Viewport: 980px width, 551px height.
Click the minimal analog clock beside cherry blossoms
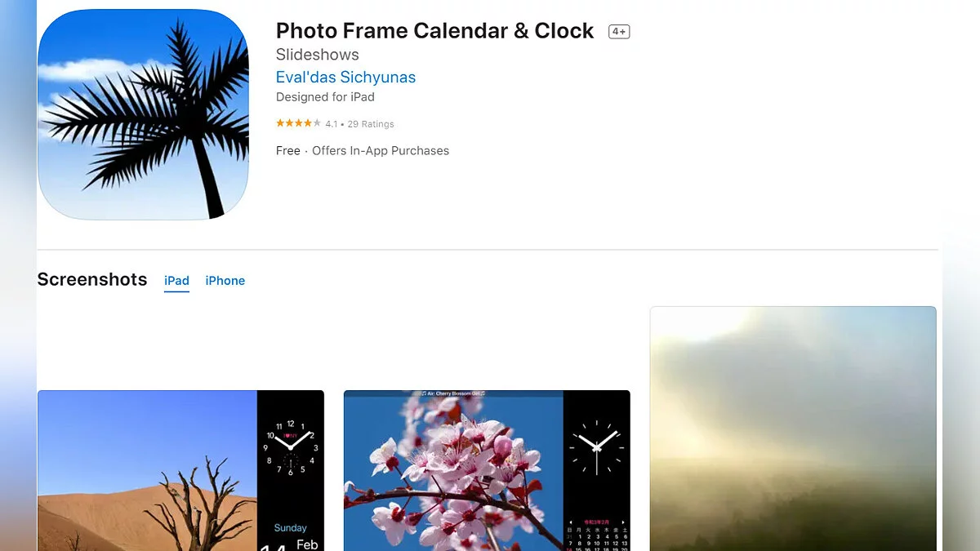tap(596, 447)
